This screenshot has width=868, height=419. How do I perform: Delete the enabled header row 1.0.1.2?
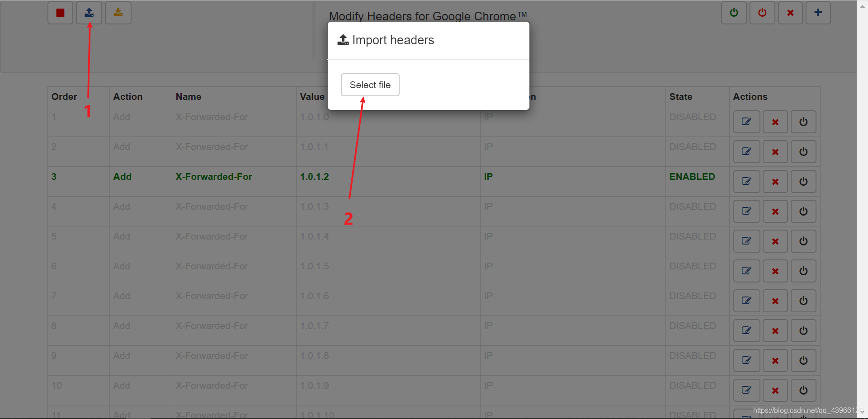tap(775, 182)
